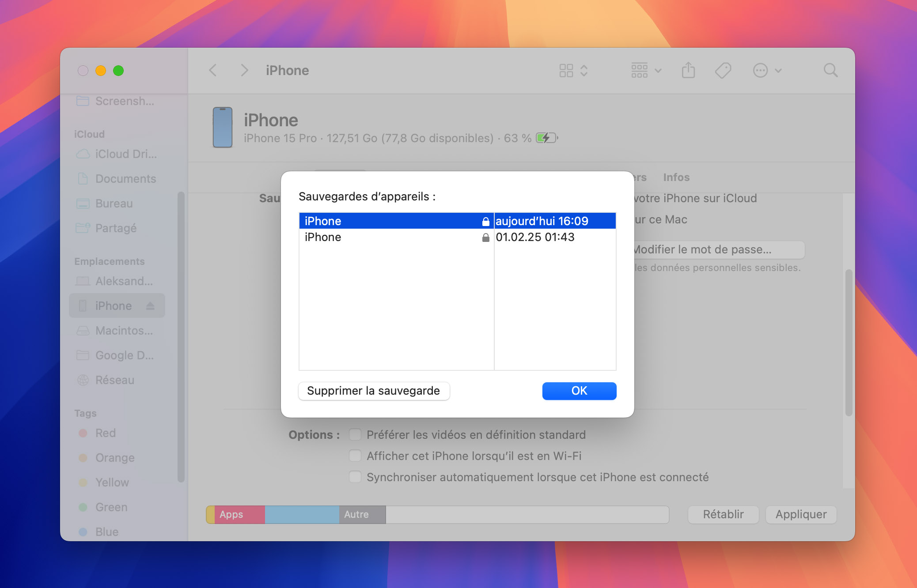Select the Aleksand... Mac location
The width and height of the screenshot is (917, 588).
pos(117,281)
